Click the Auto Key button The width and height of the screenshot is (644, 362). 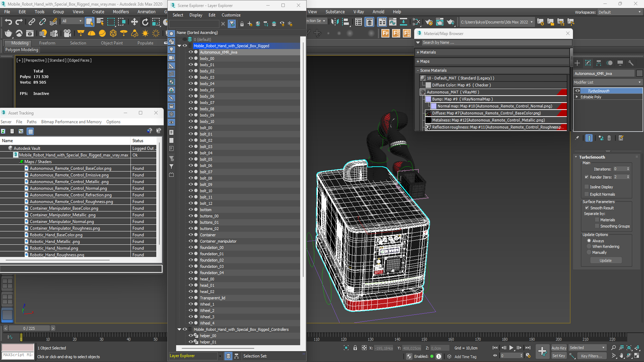coord(559,348)
